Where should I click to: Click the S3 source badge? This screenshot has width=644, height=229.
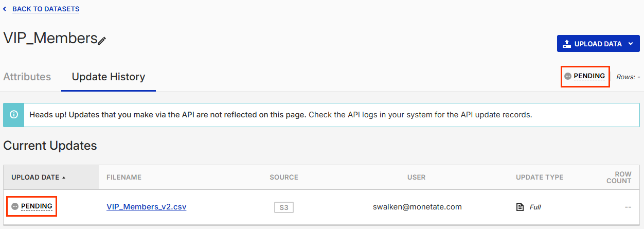click(x=284, y=207)
